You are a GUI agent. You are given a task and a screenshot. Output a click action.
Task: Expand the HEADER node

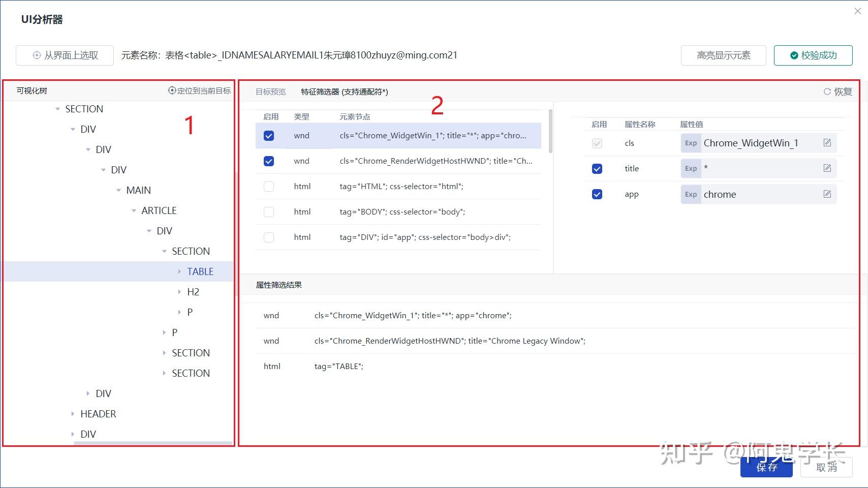(x=72, y=414)
